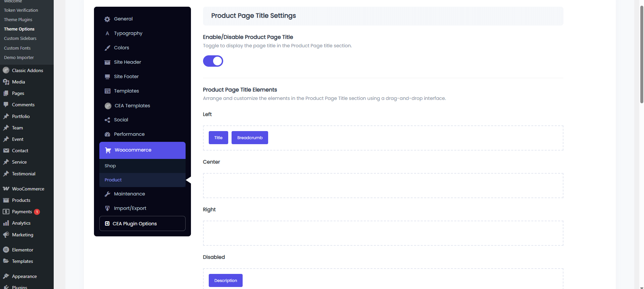The width and height of the screenshot is (644, 289).
Task: Select the Product sub-menu item
Action: point(113,180)
